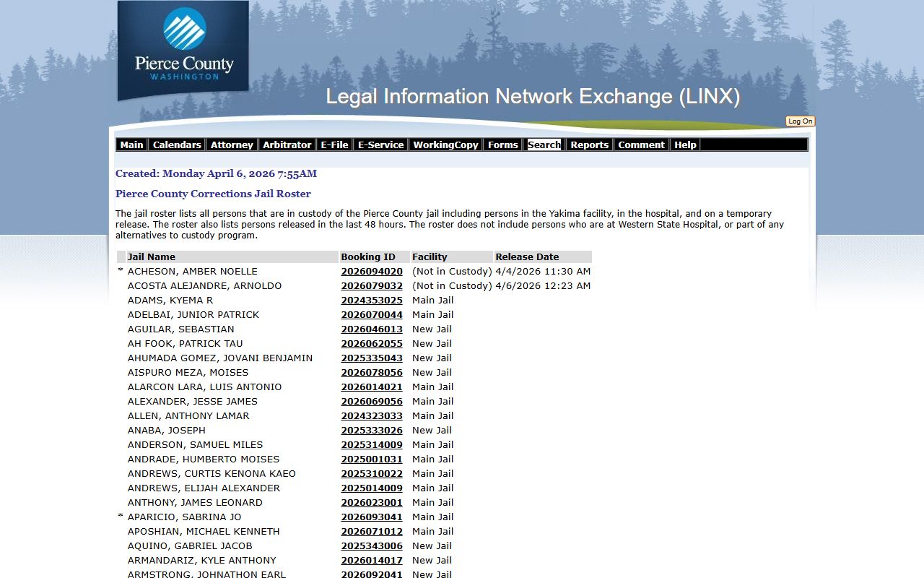
Task: Open the Comment menu
Action: tap(641, 144)
